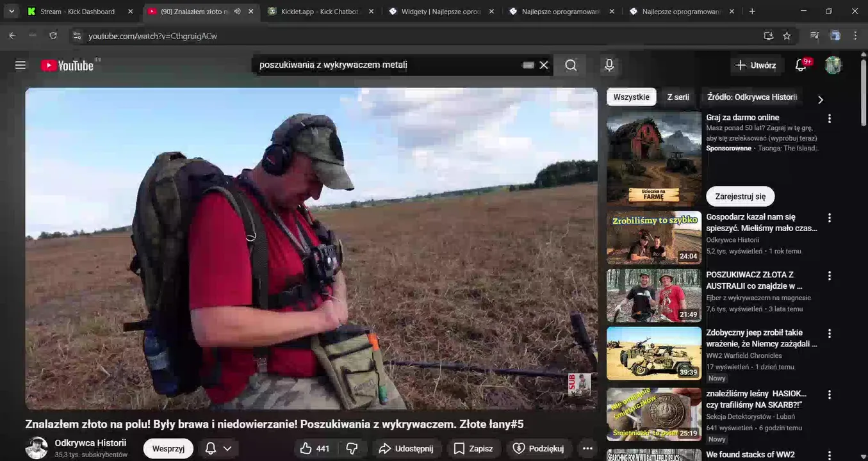This screenshot has width=868, height=461.
Task: Run search with the magnifier button
Action: [x=571, y=65]
